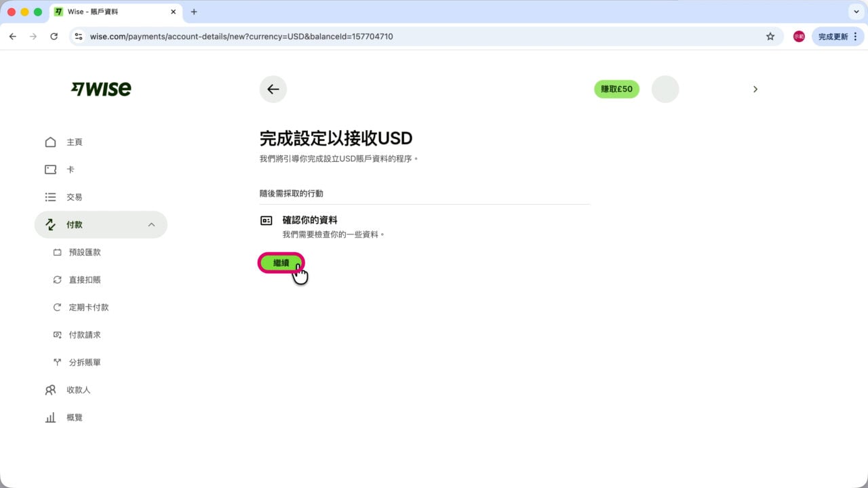The image size is (868, 488).
Task: Click the 確認你的資料 title text
Action: tap(310, 220)
